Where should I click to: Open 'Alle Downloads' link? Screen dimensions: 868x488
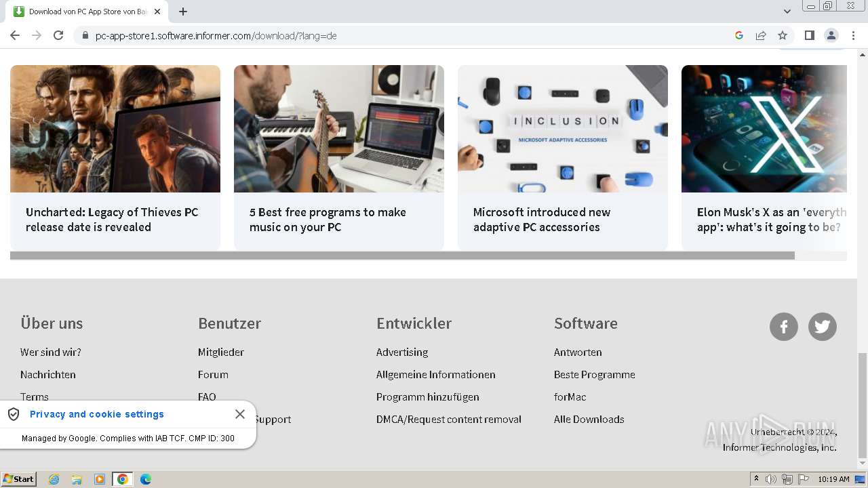[589, 419]
